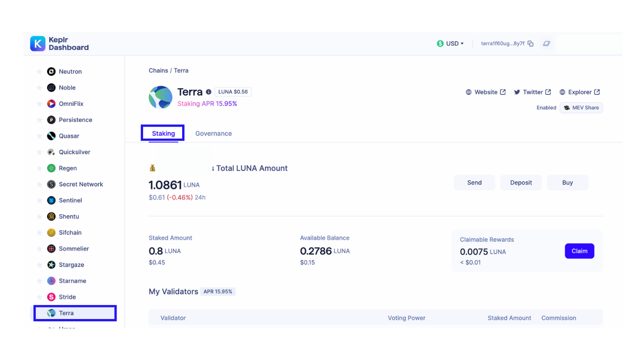Click the Starname chain icon

pos(52,281)
